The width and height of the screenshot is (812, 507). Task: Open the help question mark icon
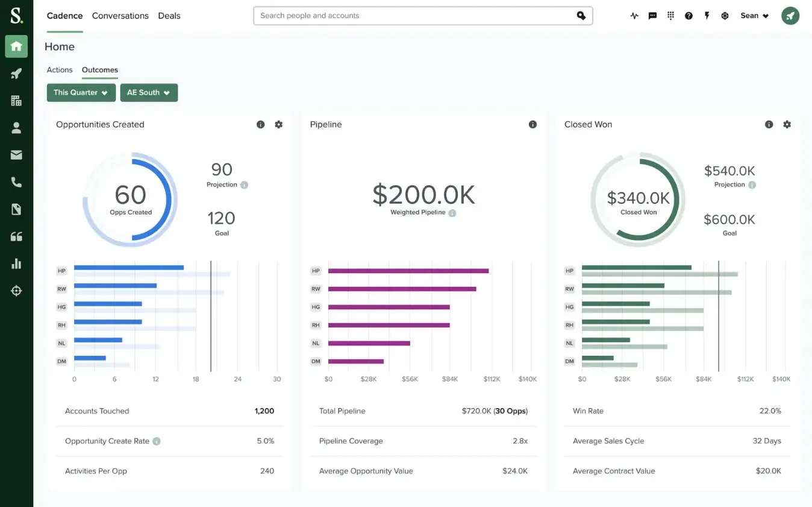(x=689, y=15)
